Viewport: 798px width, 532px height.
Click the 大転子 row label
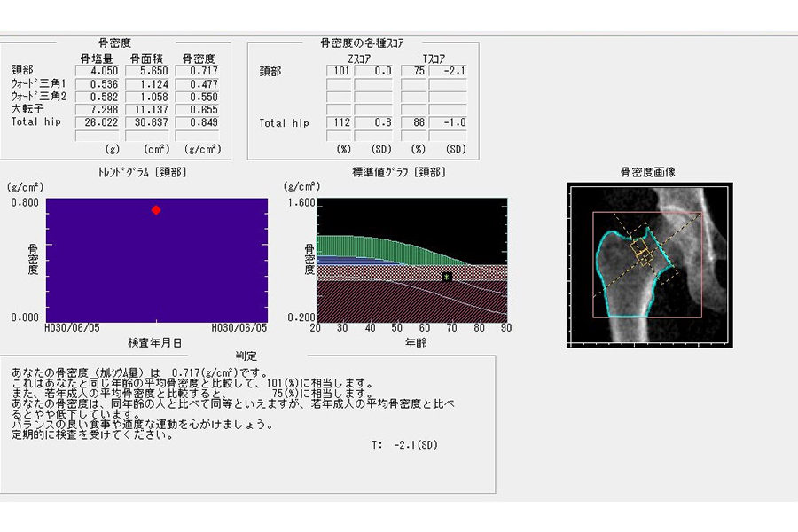(27, 109)
